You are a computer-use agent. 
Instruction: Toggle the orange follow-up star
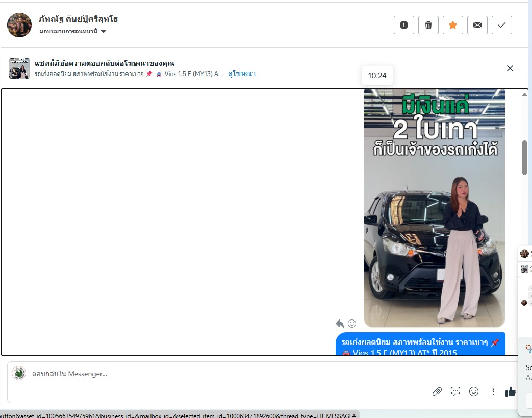point(453,25)
